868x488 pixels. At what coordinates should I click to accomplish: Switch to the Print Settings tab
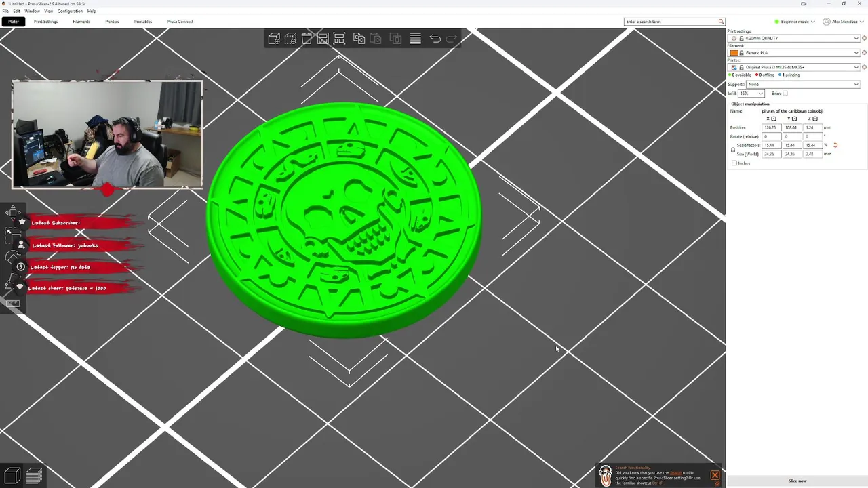click(x=45, y=22)
